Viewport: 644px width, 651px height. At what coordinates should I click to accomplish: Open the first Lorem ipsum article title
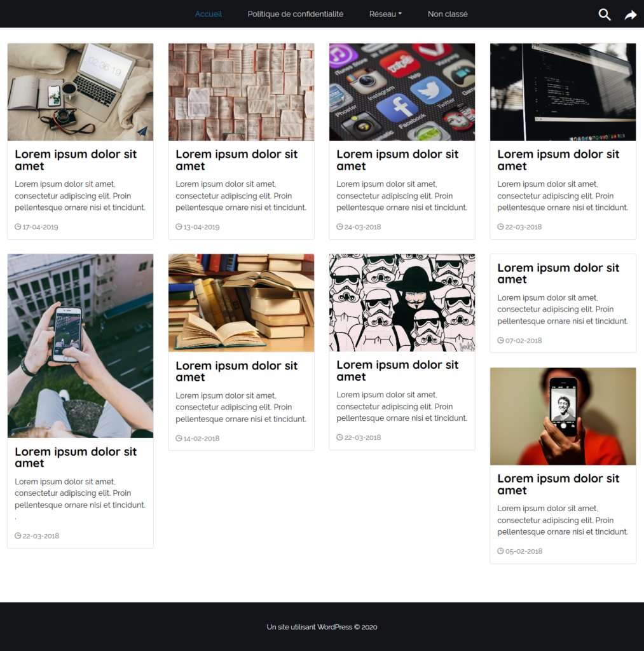tap(76, 160)
